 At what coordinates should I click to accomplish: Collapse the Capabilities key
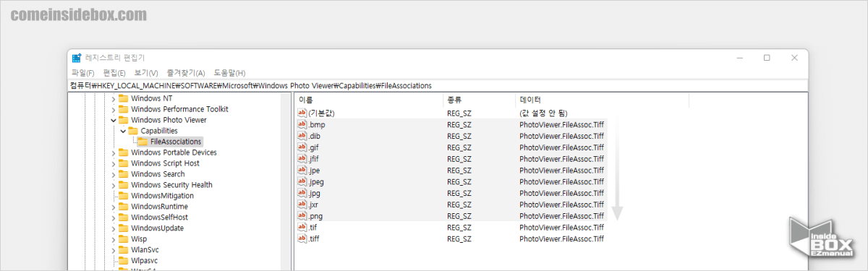122,131
